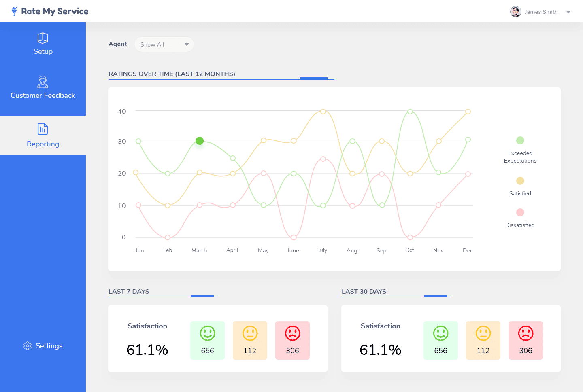The height and width of the screenshot is (392, 583).
Task: Toggle the Satisfied series legend dot
Action: tap(520, 181)
